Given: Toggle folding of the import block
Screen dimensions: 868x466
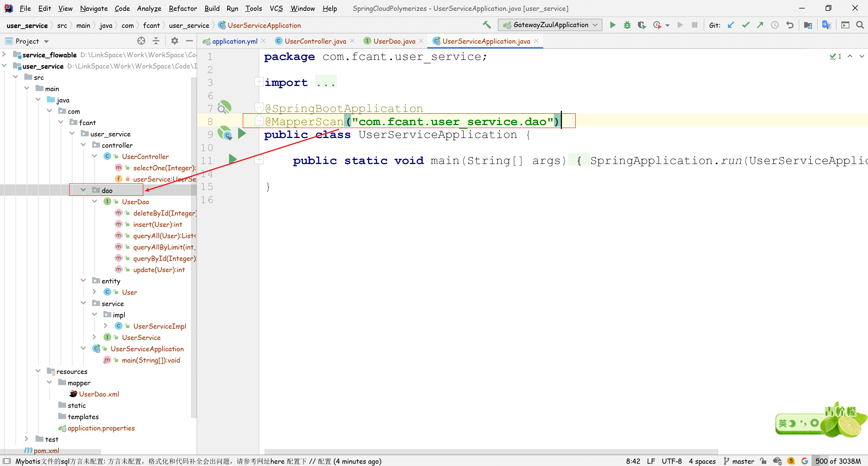Looking at the screenshot, I should click(259, 82).
